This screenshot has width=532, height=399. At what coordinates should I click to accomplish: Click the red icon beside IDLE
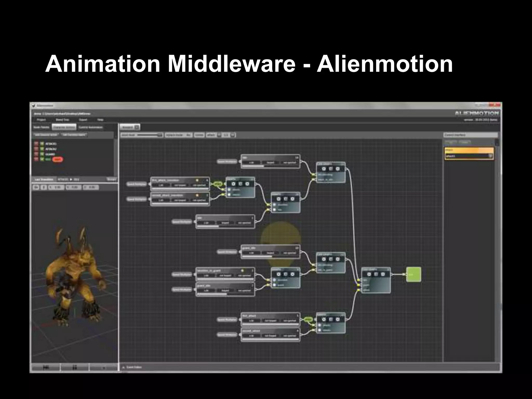[x=36, y=159]
